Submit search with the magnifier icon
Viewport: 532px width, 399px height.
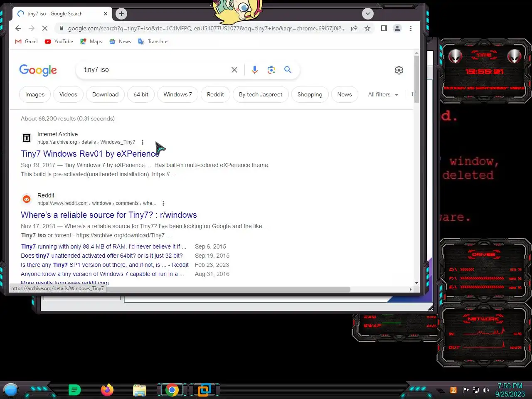coord(288,70)
